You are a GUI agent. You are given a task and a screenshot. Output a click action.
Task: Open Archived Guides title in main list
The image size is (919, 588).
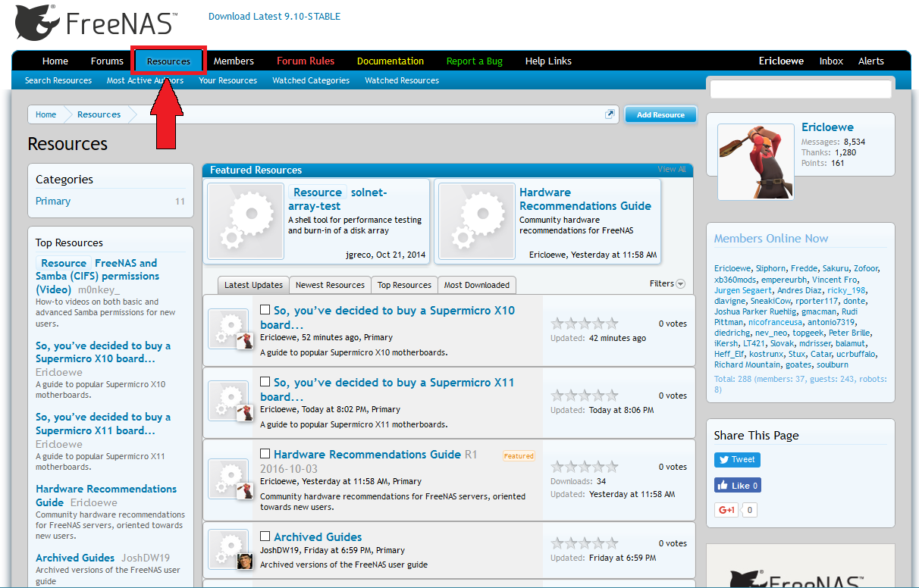318,537
